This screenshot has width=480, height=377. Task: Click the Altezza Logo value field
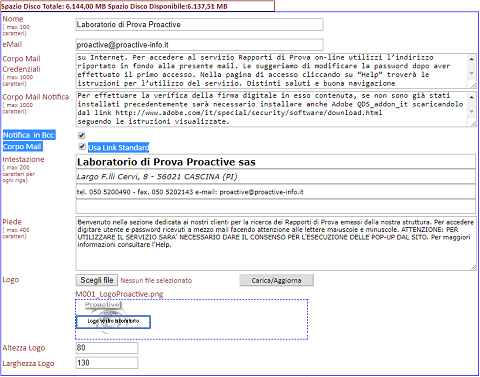pos(107,348)
